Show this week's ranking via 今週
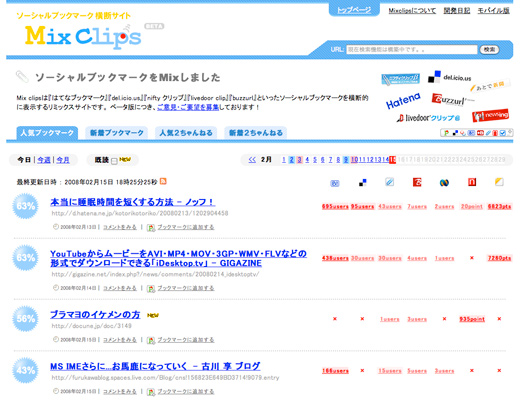The image size is (520, 401). coord(44,160)
